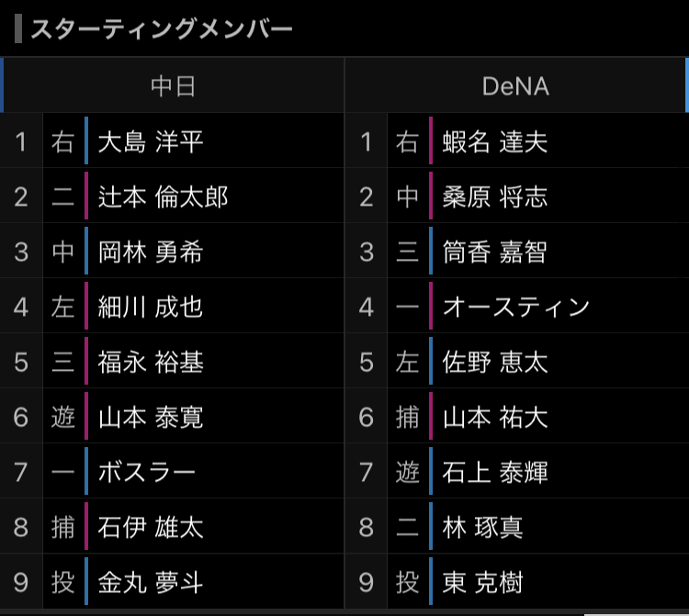Select 細川 成也, batting fourth
Viewport: 689px width, 616px height.
coord(151,307)
